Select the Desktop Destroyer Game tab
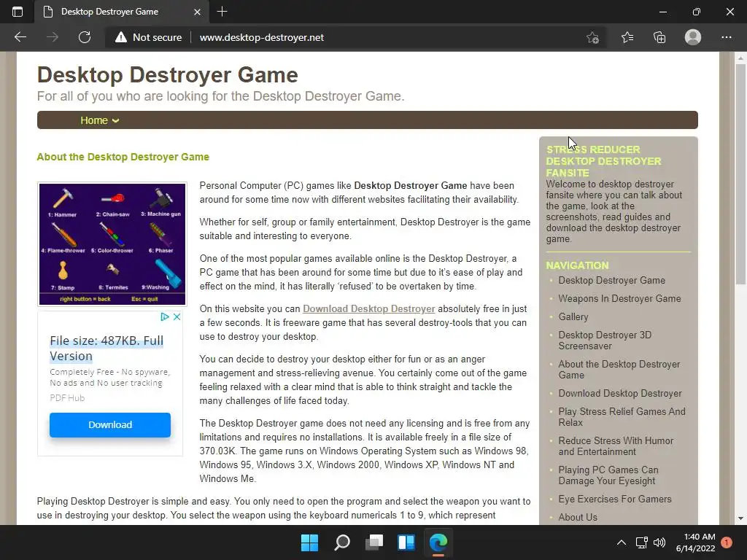Screen dimensions: 747x560 [122, 12]
